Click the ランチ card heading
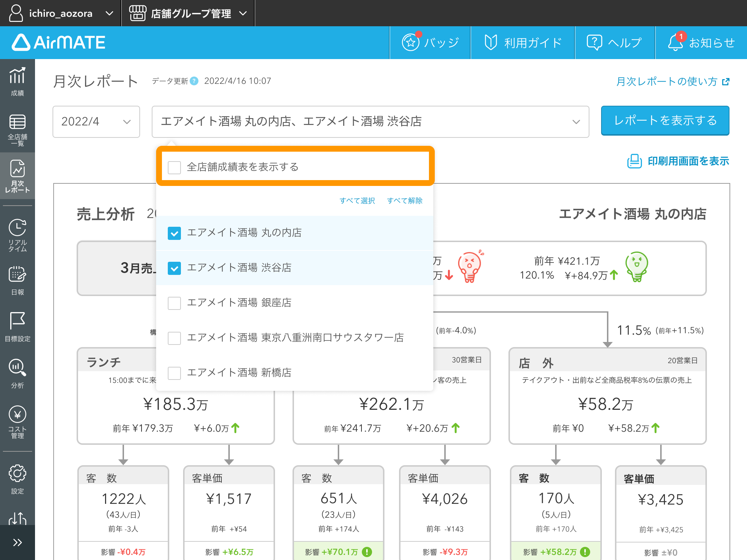 click(x=104, y=362)
